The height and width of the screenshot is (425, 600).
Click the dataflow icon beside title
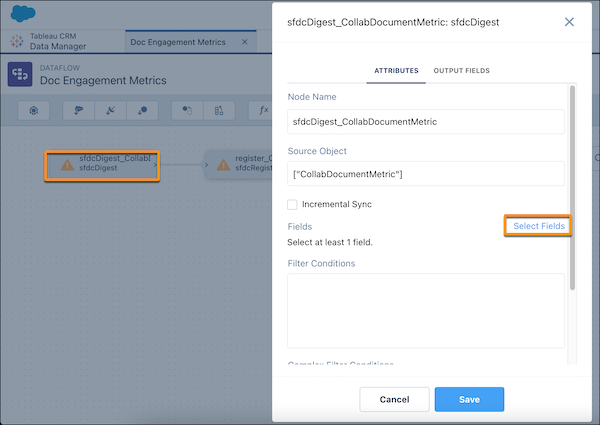coord(20,74)
